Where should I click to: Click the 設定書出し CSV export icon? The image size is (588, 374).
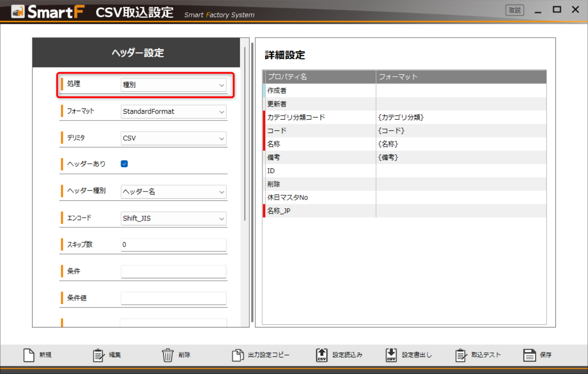click(391, 355)
